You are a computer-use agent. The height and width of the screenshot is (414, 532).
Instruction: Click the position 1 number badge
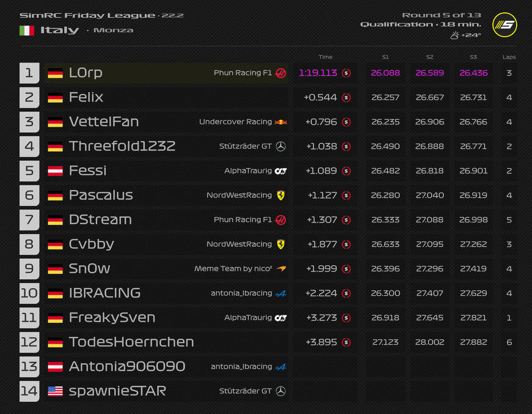coord(29,73)
